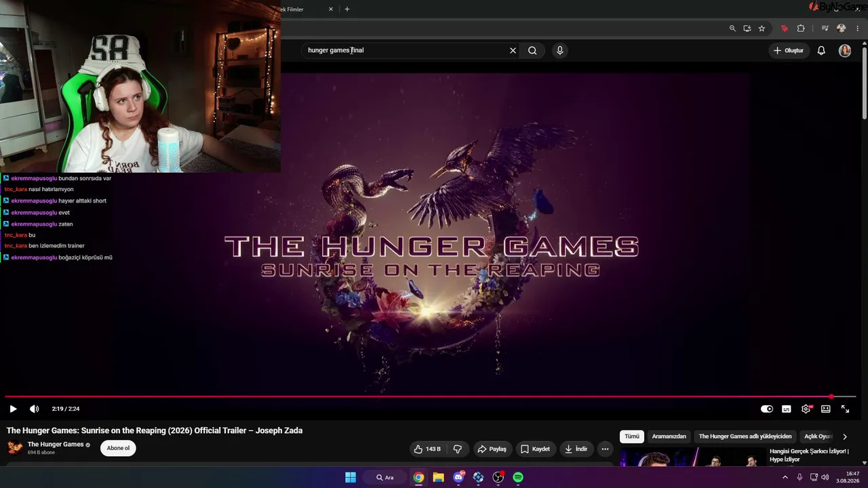The image size is (868, 488).
Task: Download the video with İndir
Action: [575, 449]
